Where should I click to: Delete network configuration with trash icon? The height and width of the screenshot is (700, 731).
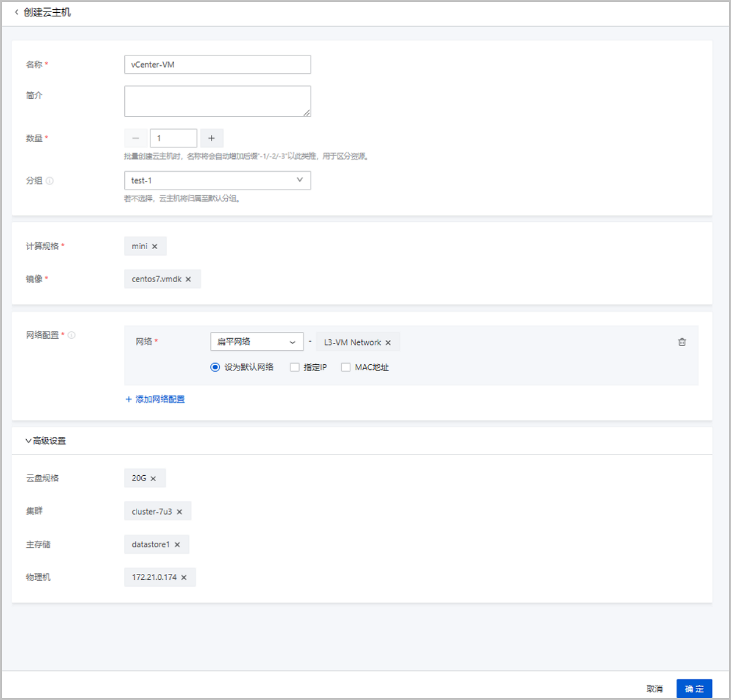tap(682, 342)
